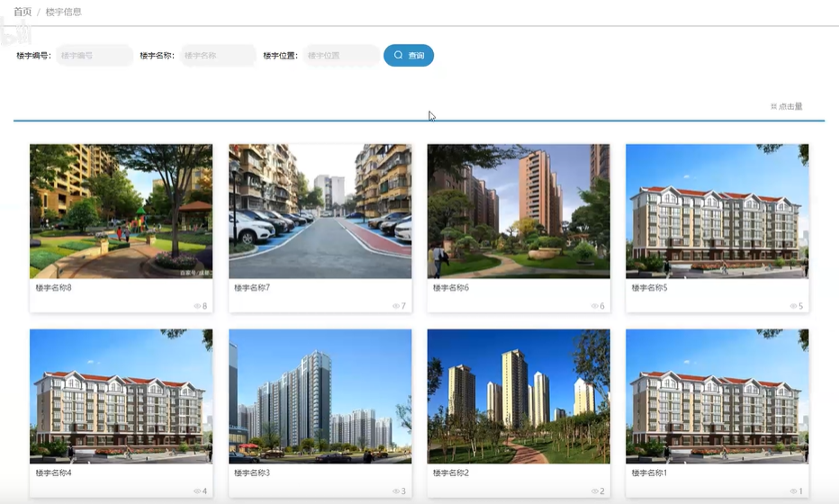Open the 楼宇名称3 high-rise towers image

(x=320, y=396)
